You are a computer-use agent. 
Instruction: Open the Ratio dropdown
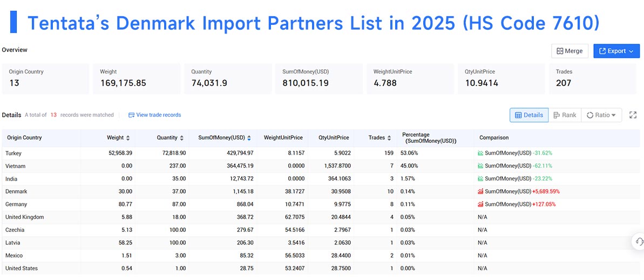tap(601, 115)
